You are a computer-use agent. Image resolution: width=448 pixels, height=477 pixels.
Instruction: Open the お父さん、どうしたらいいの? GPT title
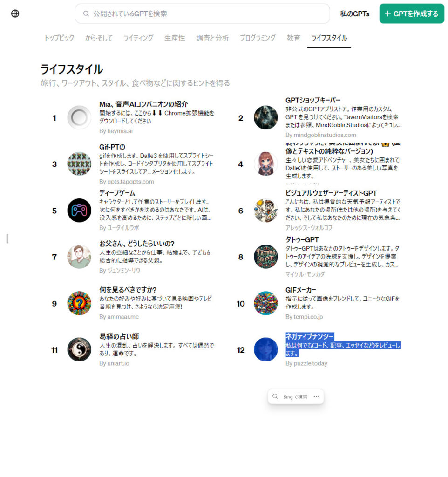click(x=137, y=244)
